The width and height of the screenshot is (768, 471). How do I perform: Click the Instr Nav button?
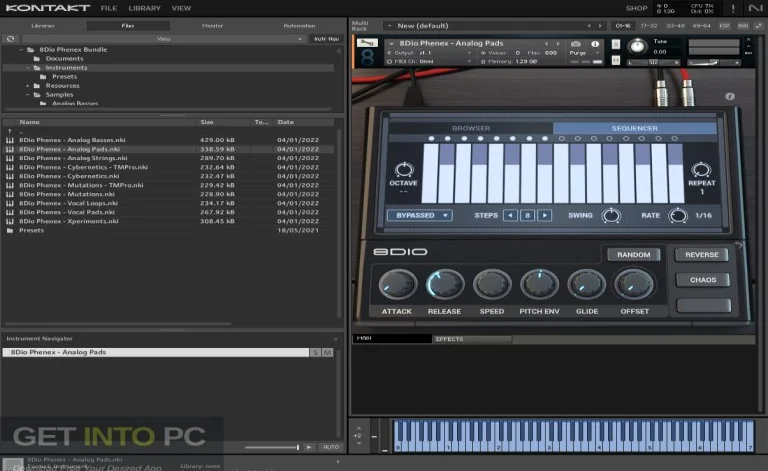pyautogui.click(x=326, y=39)
